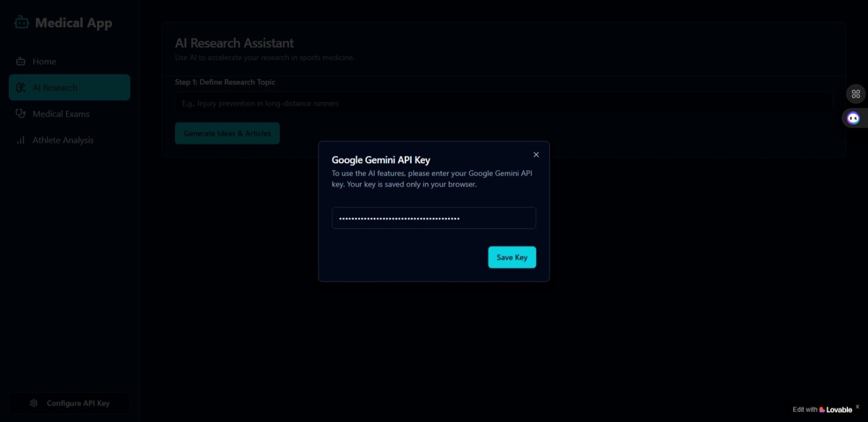
Task: Click the Google Gemini API Key heading
Action: pos(381,160)
